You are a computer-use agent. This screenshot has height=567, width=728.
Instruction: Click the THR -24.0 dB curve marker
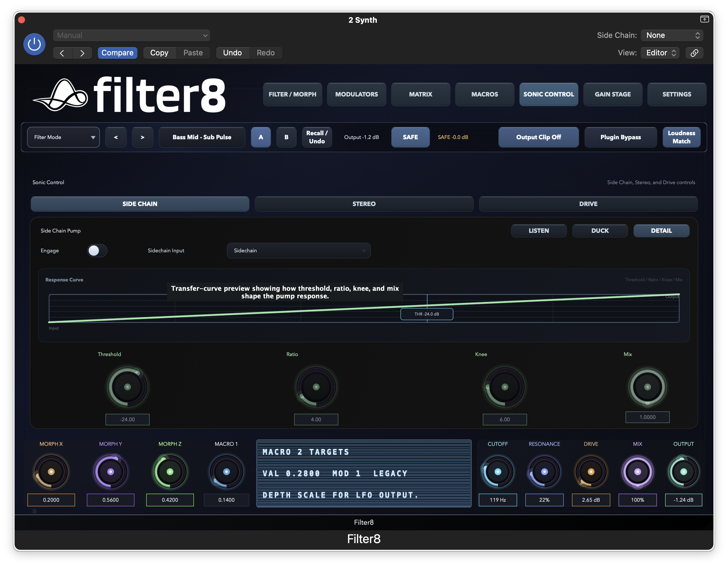tap(427, 314)
